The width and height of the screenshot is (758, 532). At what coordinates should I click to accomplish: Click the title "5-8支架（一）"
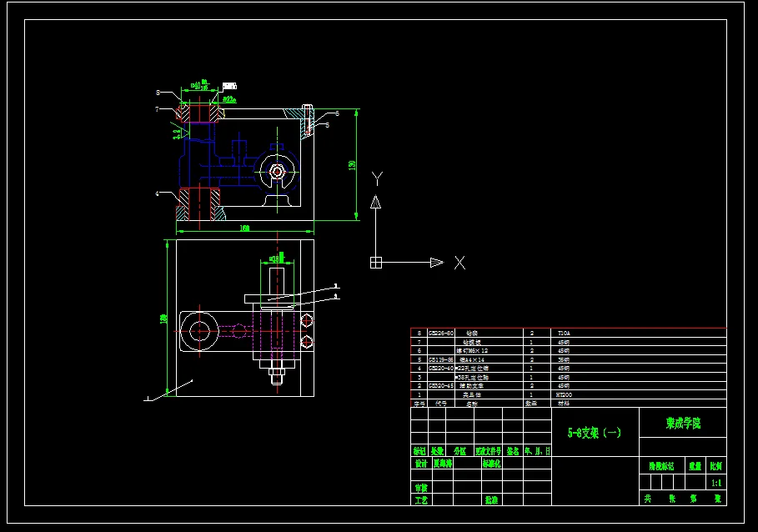(594, 433)
